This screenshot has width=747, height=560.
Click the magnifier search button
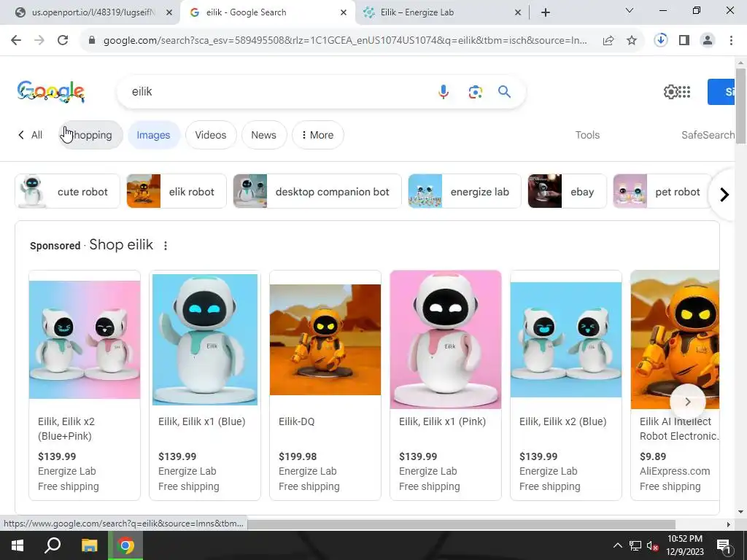(x=505, y=91)
